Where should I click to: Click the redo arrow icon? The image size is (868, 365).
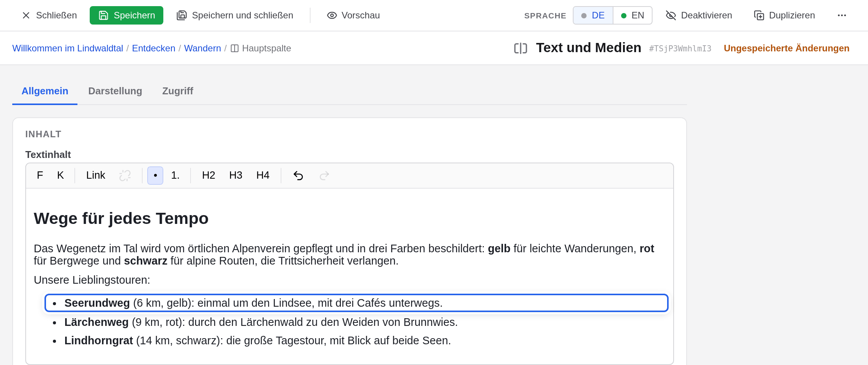tap(324, 175)
